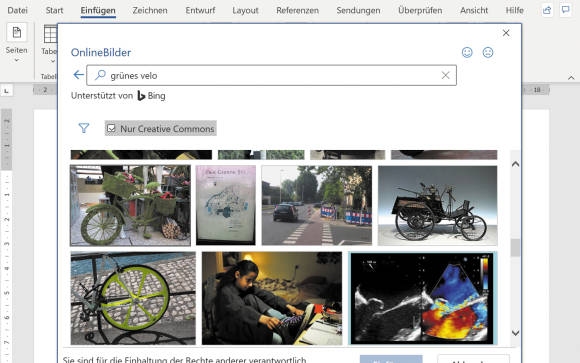Open the filter funnel icon
Viewport: 580px width, 363px height.
pyautogui.click(x=84, y=128)
